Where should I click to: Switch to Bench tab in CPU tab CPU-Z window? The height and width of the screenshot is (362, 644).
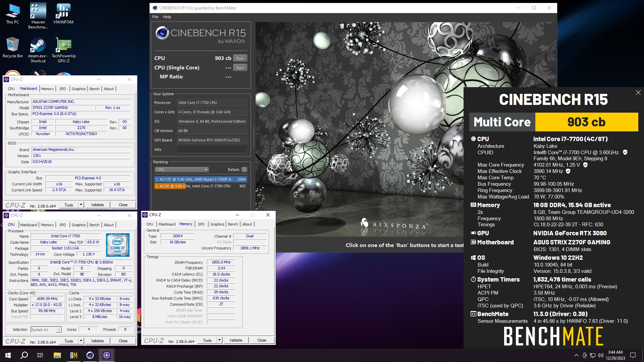coord(94,225)
